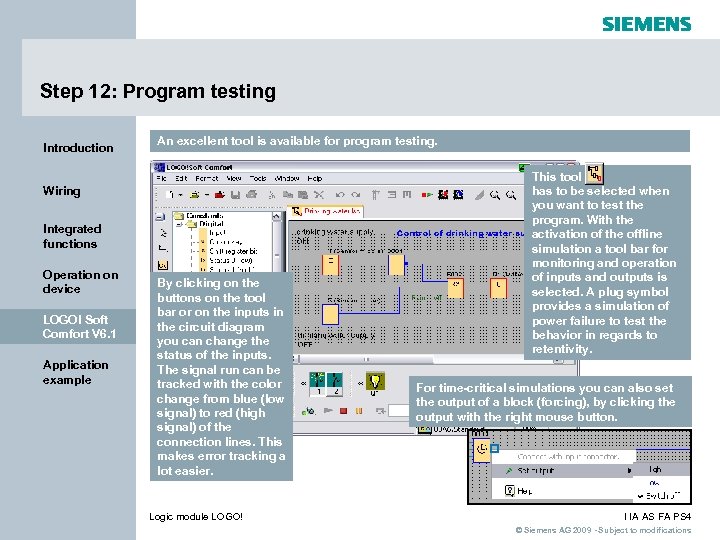Image resolution: width=720 pixels, height=540 pixels.
Task: Go to the Application example section
Action: point(76,372)
